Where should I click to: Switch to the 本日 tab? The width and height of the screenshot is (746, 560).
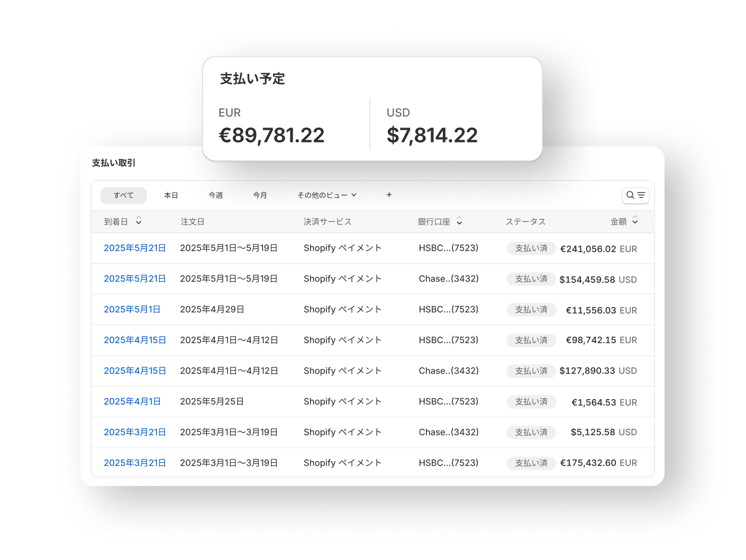pyautogui.click(x=171, y=195)
